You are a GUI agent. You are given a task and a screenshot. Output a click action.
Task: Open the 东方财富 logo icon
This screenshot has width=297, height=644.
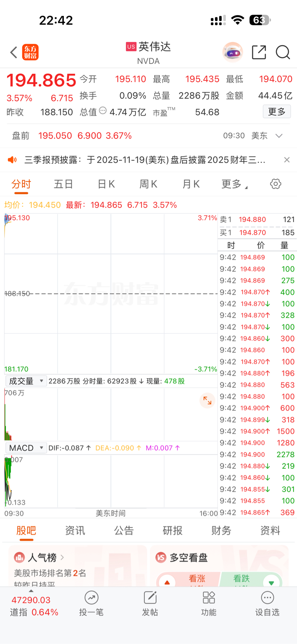coord(31,52)
